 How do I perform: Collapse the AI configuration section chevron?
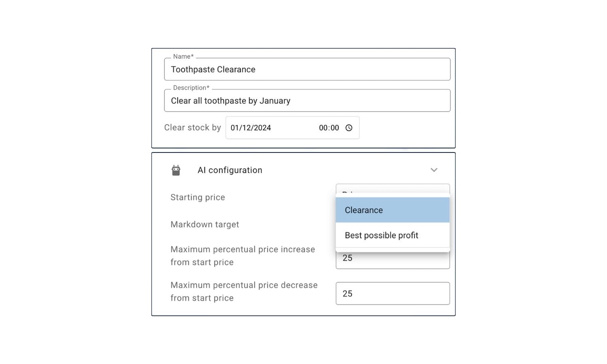coord(434,170)
